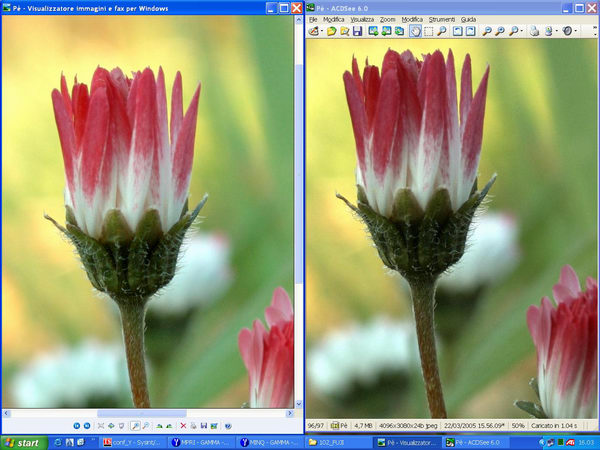This screenshot has height=450, width=600.
Task: Click the yellow Open folder icon in ACDSee
Action: [x=331, y=31]
